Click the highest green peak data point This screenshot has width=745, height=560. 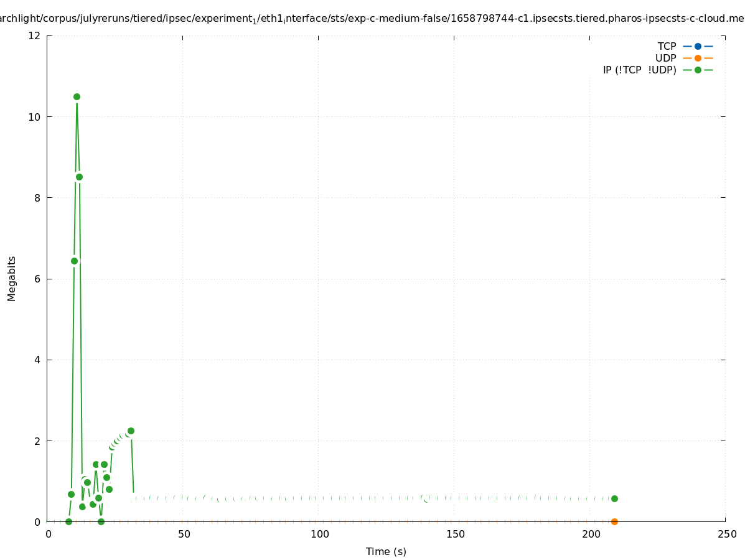click(77, 96)
